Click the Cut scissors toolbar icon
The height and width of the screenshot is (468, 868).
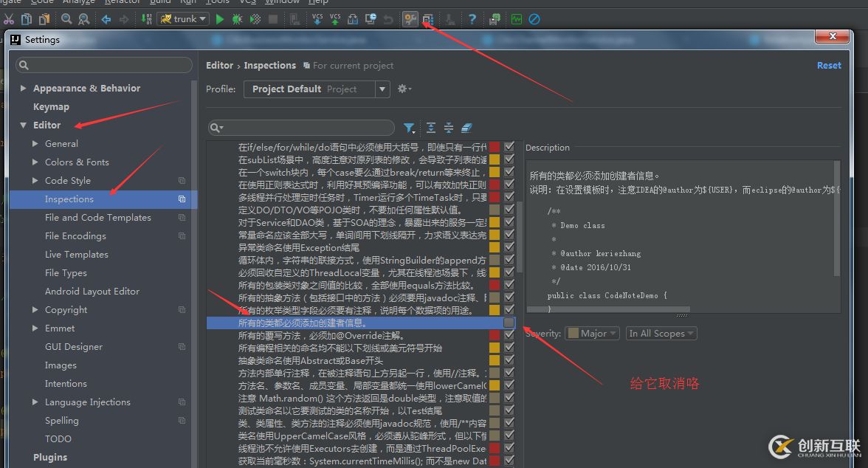point(9,19)
